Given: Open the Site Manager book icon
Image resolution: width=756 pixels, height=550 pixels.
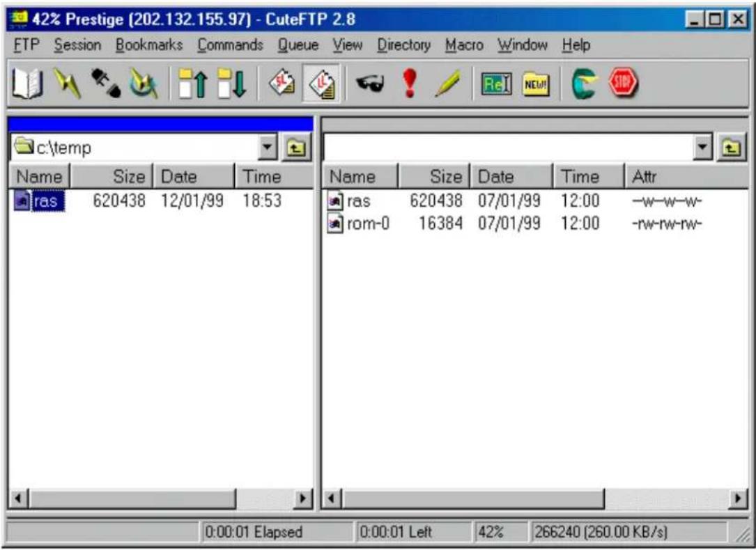Looking at the screenshot, I should point(27,84).
